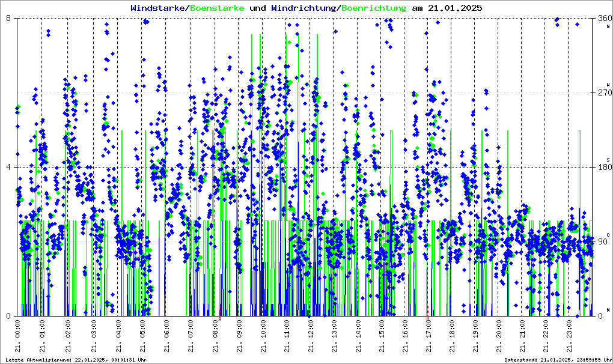The width and height of the screenshot is (613, 364).
Task: Click the right axis value 270
Action: click(605, 93)
